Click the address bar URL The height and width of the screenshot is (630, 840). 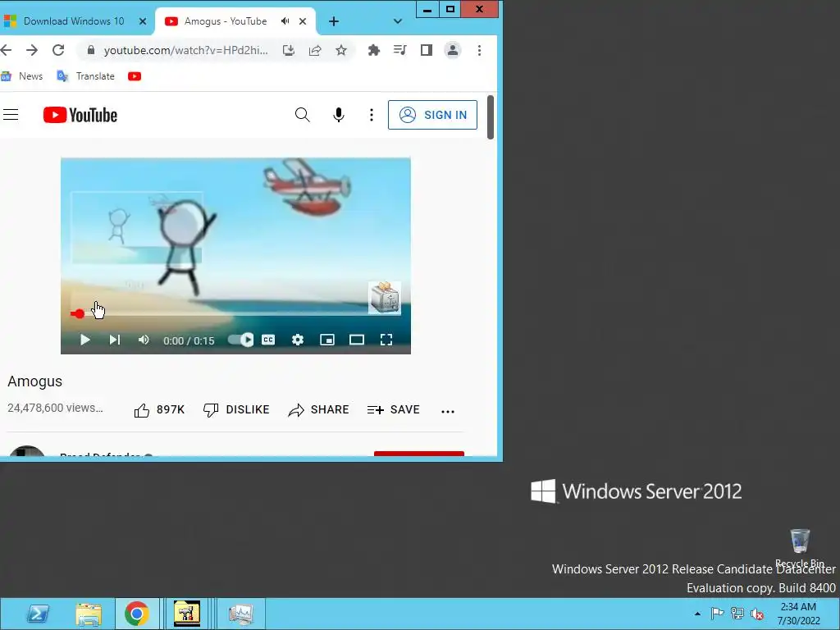pyautogui.click(x=186, y=50)
